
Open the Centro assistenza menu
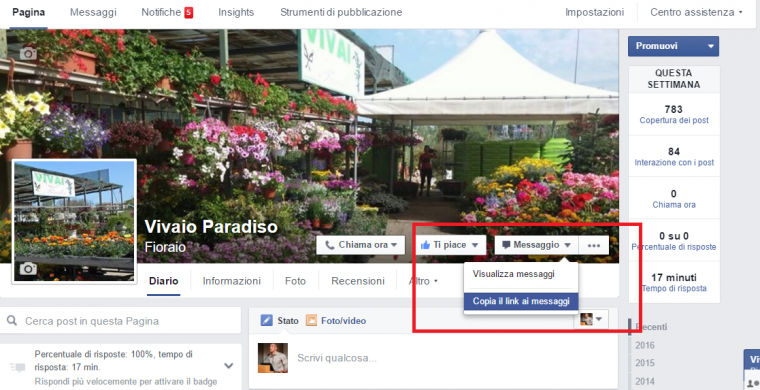click(696, 13)
